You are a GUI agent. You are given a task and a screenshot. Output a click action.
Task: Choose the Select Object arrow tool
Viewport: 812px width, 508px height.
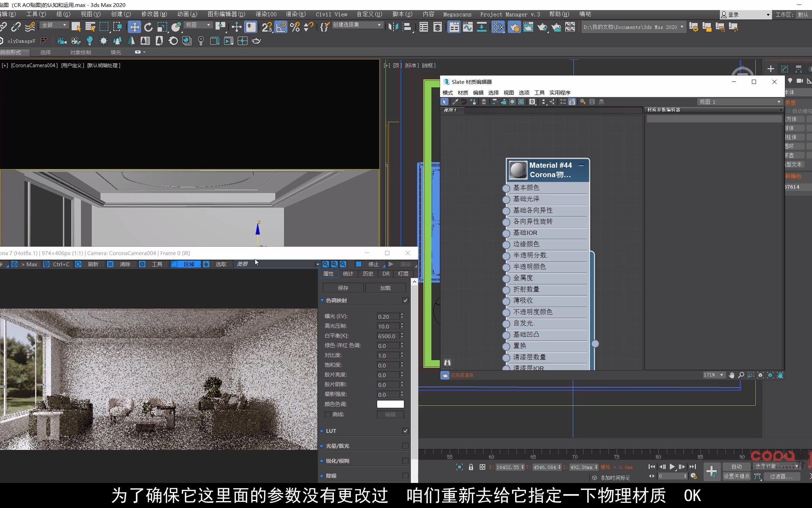tap(76, 27)
